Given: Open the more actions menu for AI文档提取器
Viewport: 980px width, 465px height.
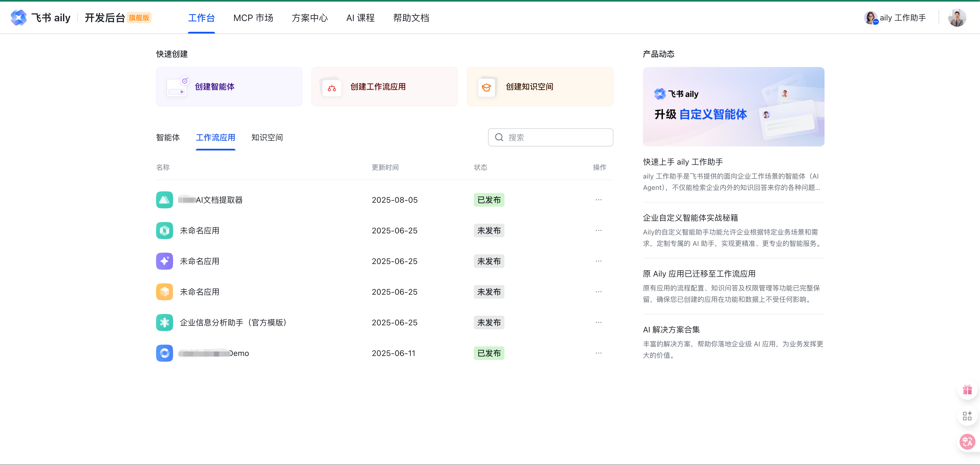Looking at the screenshot, I should click(598, 200).
